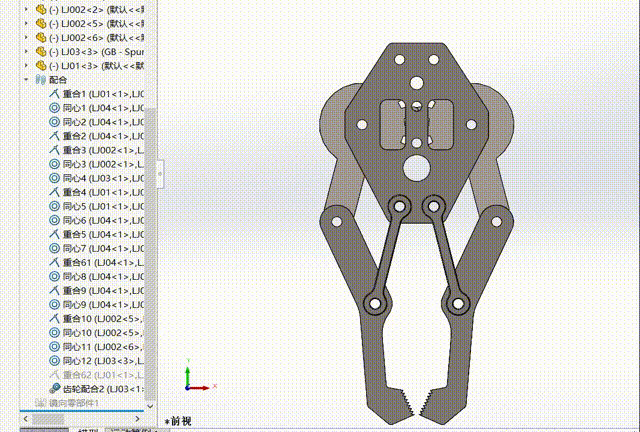Click the LJ01<3> part icon
The height and width of the screenshot is (432, 640).
click(41, 65)
